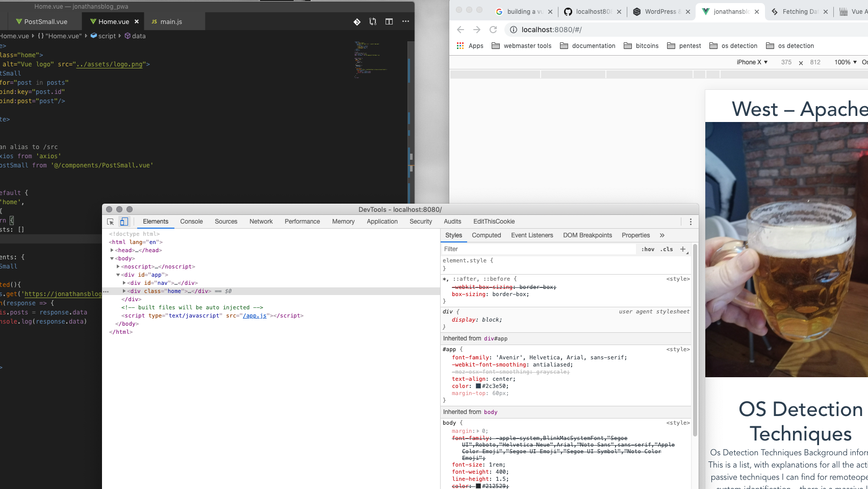The height and width of the screenshot is (489, 868).
Task: Switch to the Console tab in DevTools
Action: pos(191,222)
